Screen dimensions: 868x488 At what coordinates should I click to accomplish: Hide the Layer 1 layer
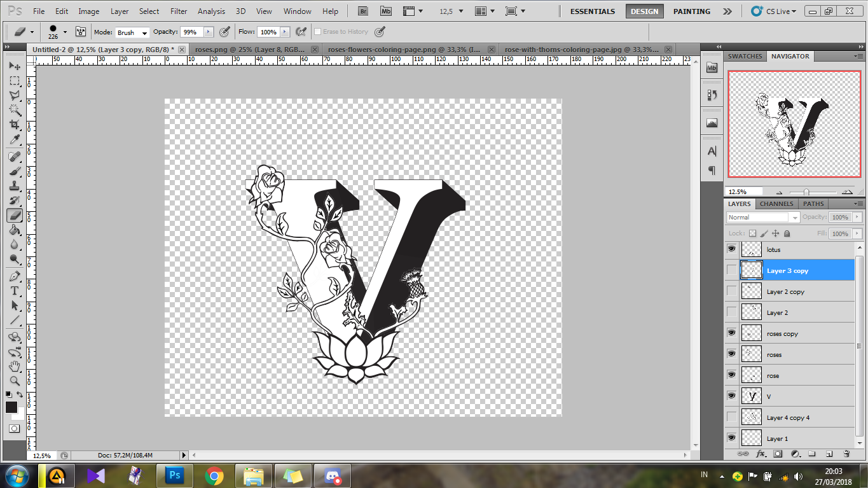tap(731, 438)
